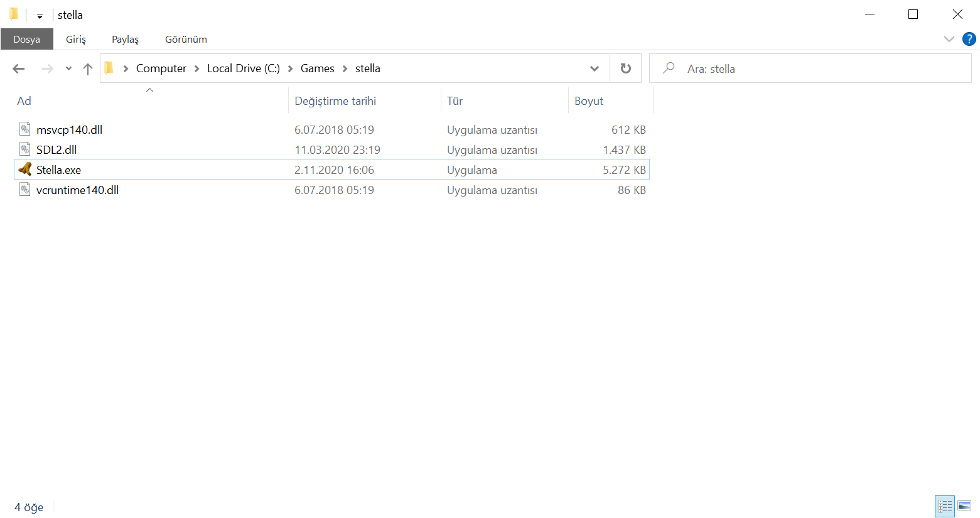Viewport: 980px width, 518px height.
Task: Switch to large thumbnails view icon
Action: [964, 505]
